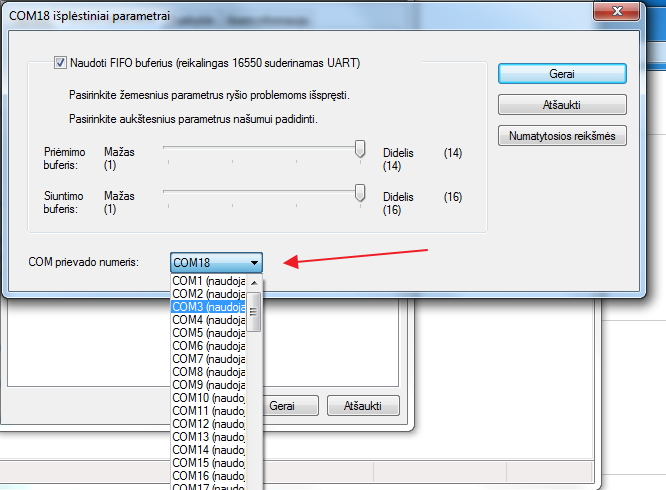Pick COM12 in the dropdown list
The width and height of the screenshot is (666, 490).
coord(209,424)
